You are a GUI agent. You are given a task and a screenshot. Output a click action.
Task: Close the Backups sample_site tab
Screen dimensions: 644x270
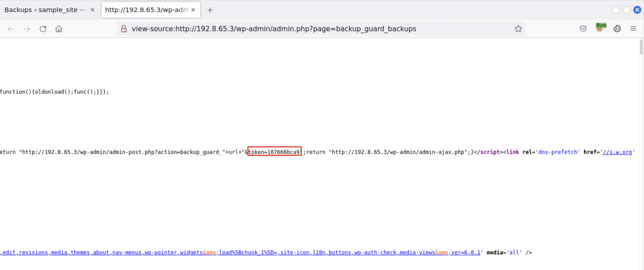[93, 10]
